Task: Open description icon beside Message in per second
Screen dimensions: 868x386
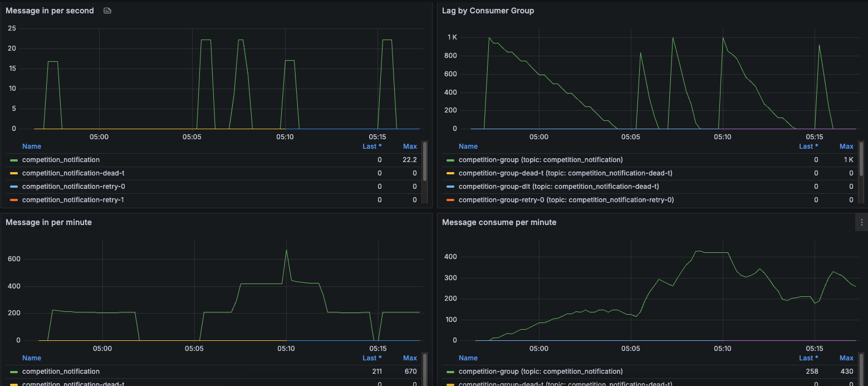Action: pos(107,11)
